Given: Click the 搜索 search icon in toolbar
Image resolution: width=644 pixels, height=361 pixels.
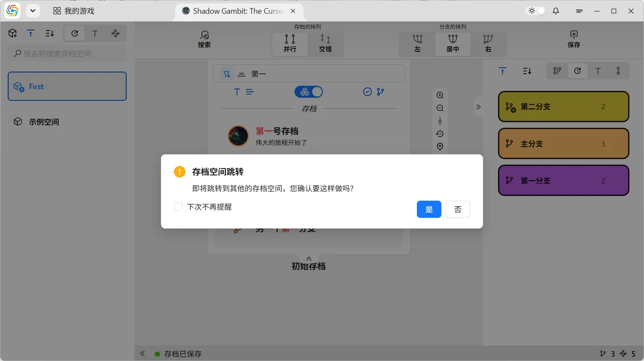Looking at the screenshot, I should click(204, 39).
